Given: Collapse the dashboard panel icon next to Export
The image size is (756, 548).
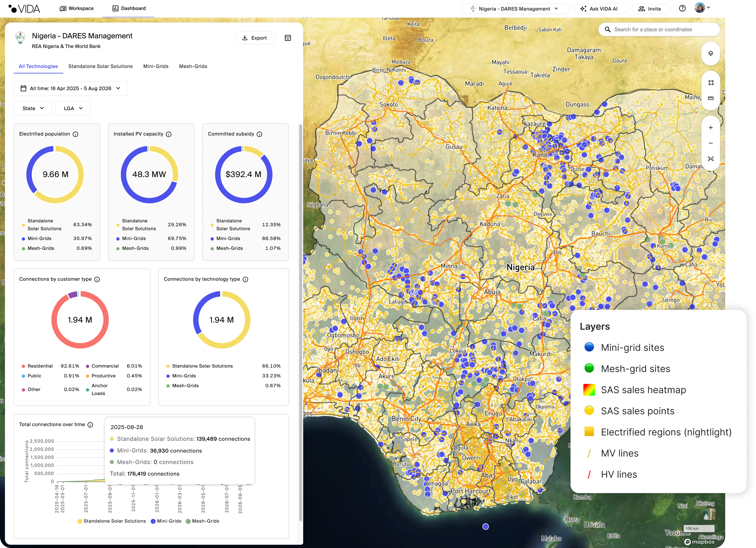Looking at the screenshot, I should [x=288, y=38].
